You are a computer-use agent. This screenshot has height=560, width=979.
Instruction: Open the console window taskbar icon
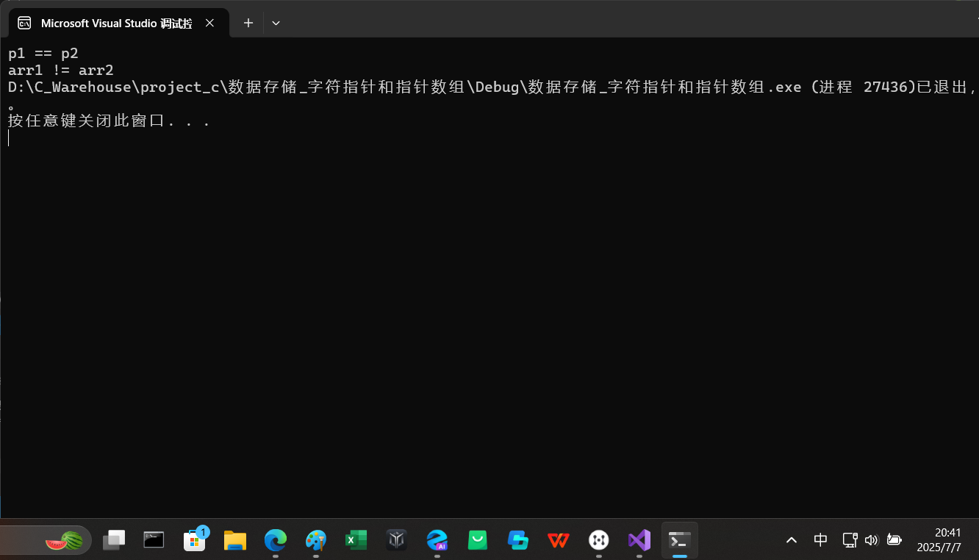[x=154, y=540]
